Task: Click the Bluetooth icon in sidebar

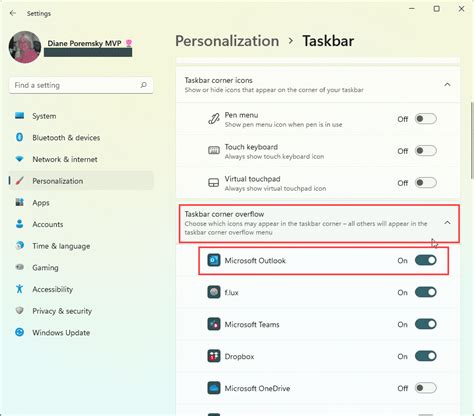Action: [x=20, y=137]
